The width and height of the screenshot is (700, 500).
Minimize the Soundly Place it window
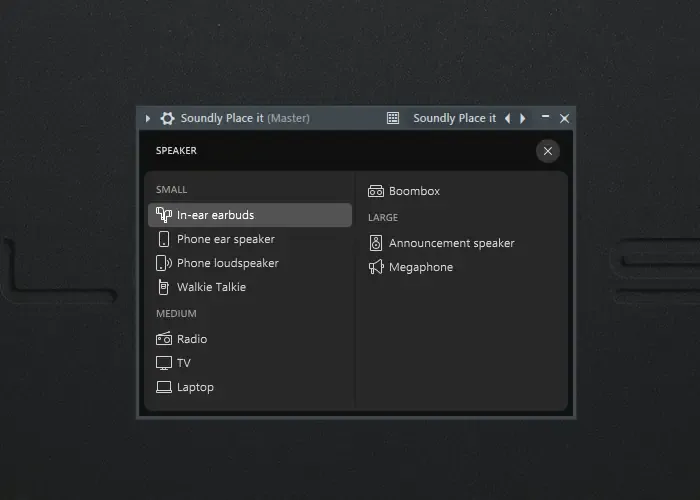click(545, 117)
